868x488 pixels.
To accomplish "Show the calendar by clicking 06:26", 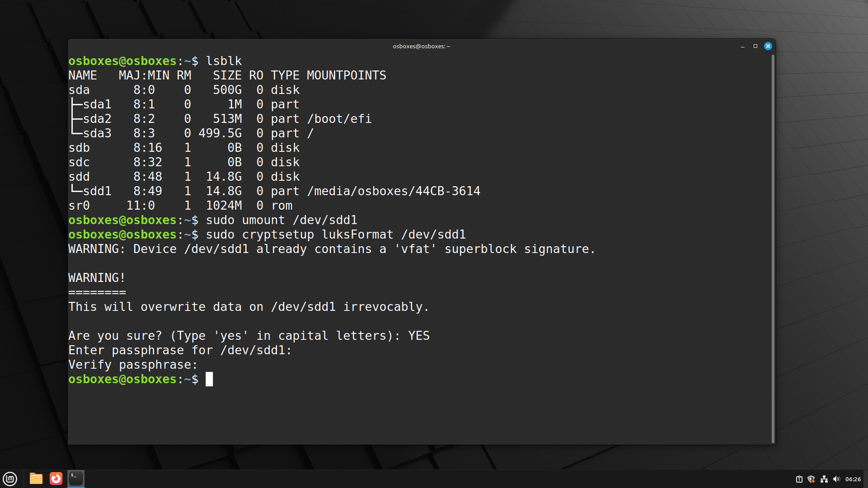I will [x=853, y=479].
